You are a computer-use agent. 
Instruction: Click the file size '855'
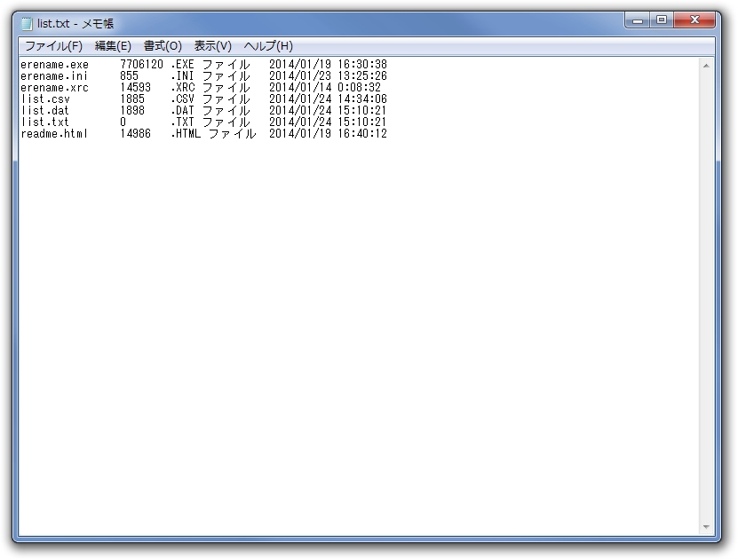[x=130, y=76]
